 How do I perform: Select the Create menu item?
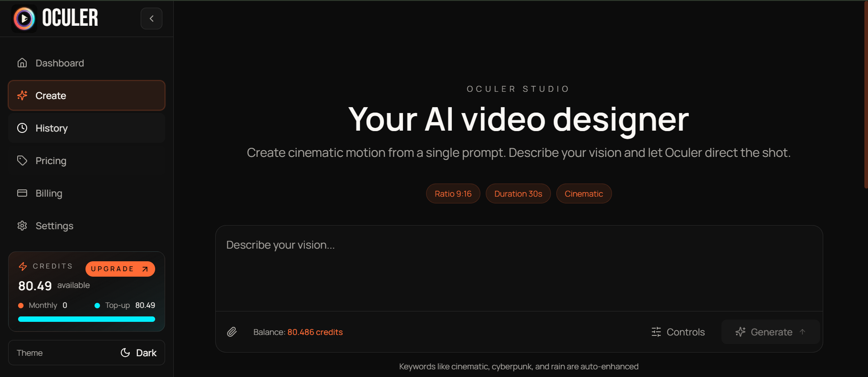click(x=86, y=95)
